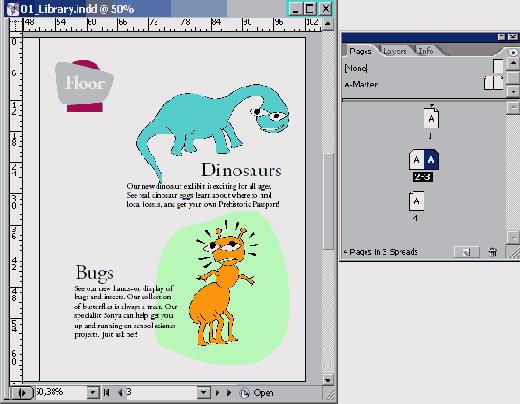Click the document vertical scrollbar down arrow

(328, 380)
